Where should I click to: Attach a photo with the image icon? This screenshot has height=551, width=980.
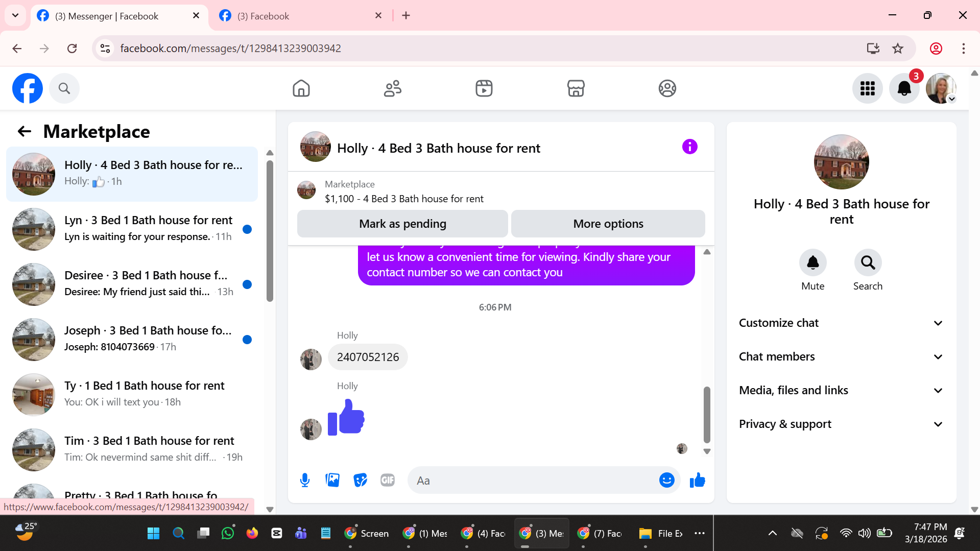[x=332, y=480]
